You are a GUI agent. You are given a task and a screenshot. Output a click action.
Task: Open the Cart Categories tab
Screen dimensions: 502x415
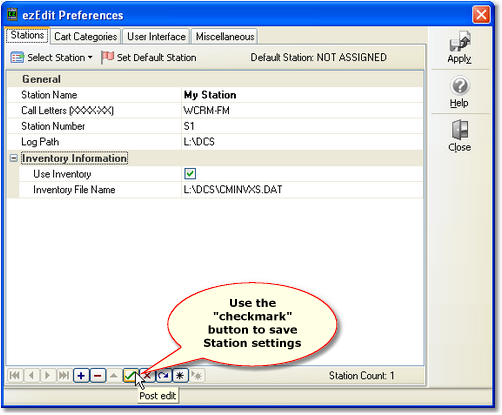click(85, 36)
